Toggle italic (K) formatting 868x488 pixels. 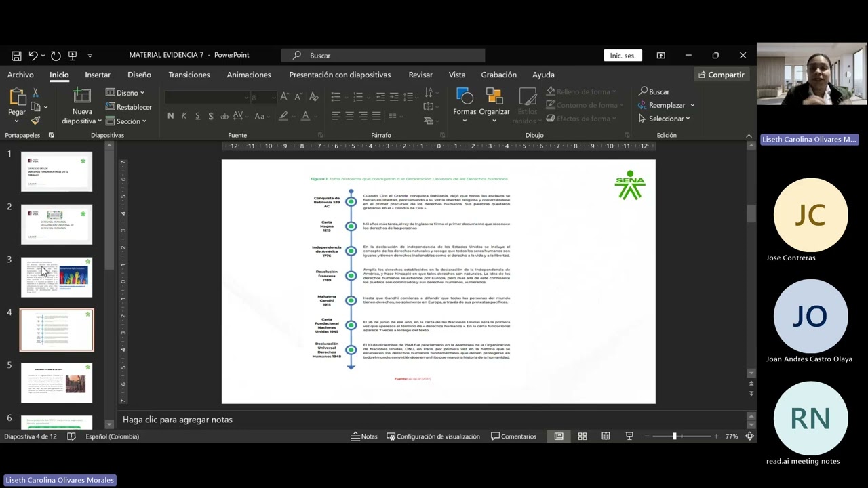click(184, 116)
